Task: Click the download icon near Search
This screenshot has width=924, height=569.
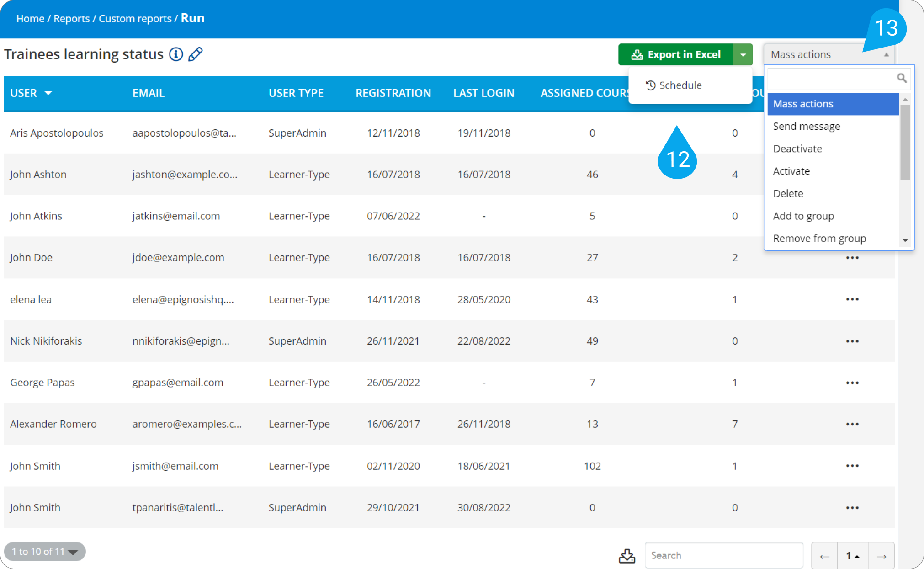Action: click(627, 556)
